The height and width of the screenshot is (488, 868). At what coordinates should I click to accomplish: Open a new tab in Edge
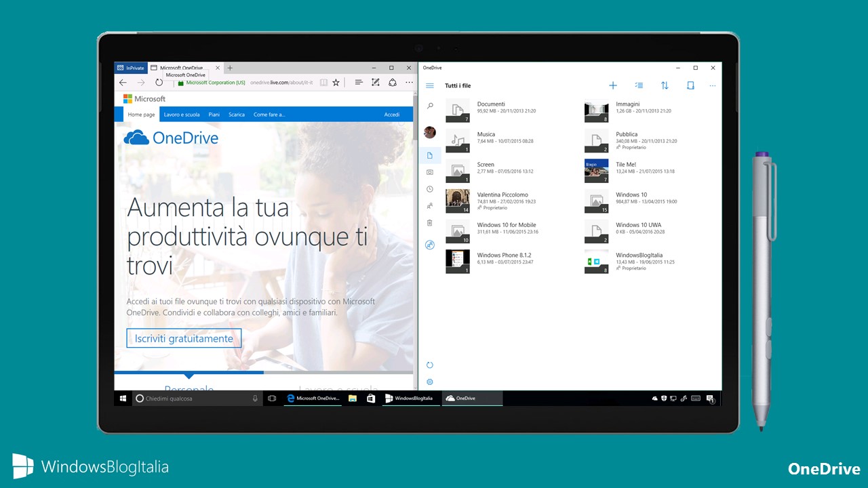pyautogui.click(x=230, y=68)
